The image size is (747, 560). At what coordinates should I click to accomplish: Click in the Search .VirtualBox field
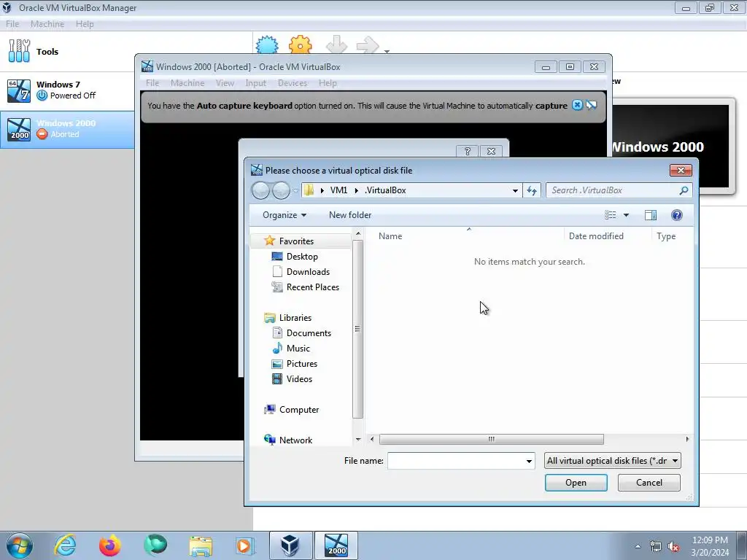[x=612, y=190]
